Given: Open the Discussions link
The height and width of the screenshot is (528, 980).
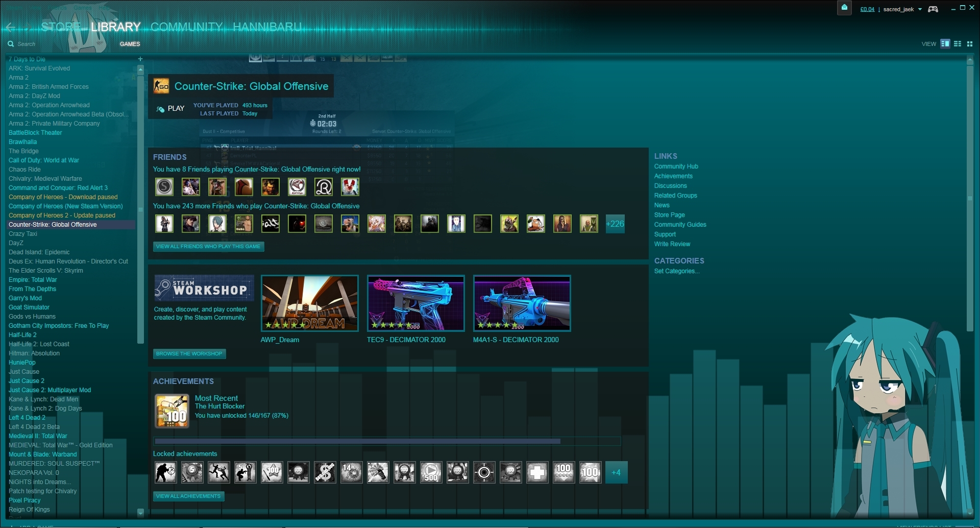Looking at the screenshot, I should click(x=671, y=186).
